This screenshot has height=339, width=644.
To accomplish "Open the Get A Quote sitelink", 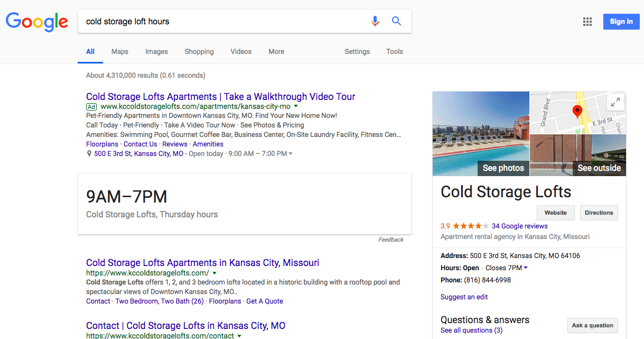I will [x=265, y=301].
